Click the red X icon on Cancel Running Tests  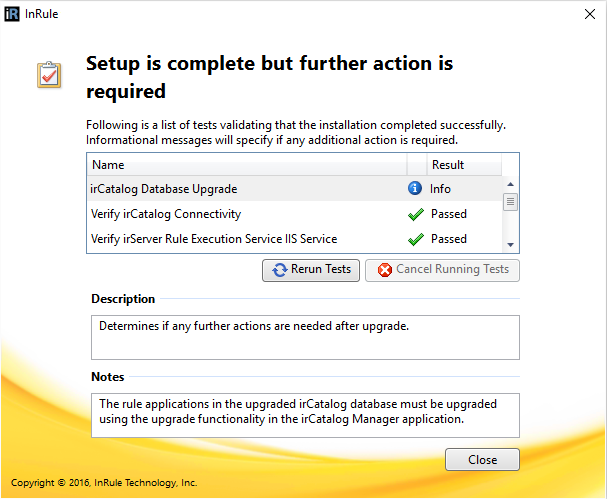[382, 270]
